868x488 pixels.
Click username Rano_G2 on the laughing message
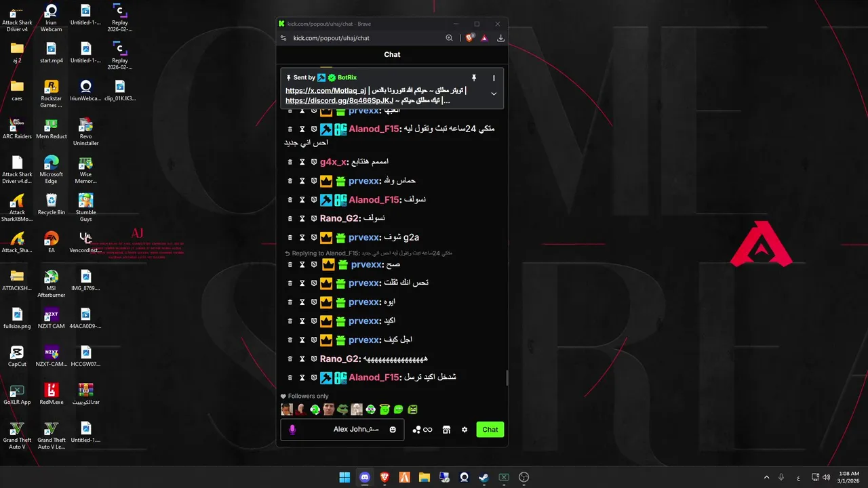[x=340, y=359]
